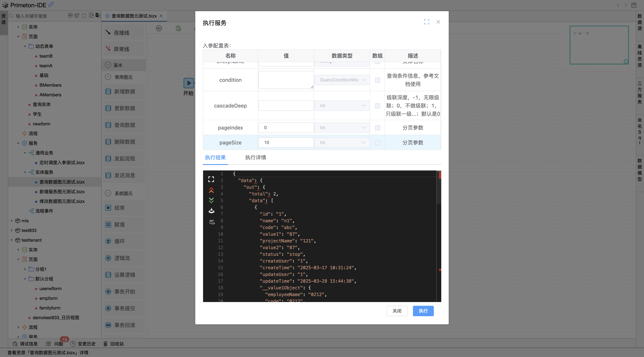This screenshot has height=357, width=644.
Task: Click the run icon on canvas toolbar
Action: (159, 29)
